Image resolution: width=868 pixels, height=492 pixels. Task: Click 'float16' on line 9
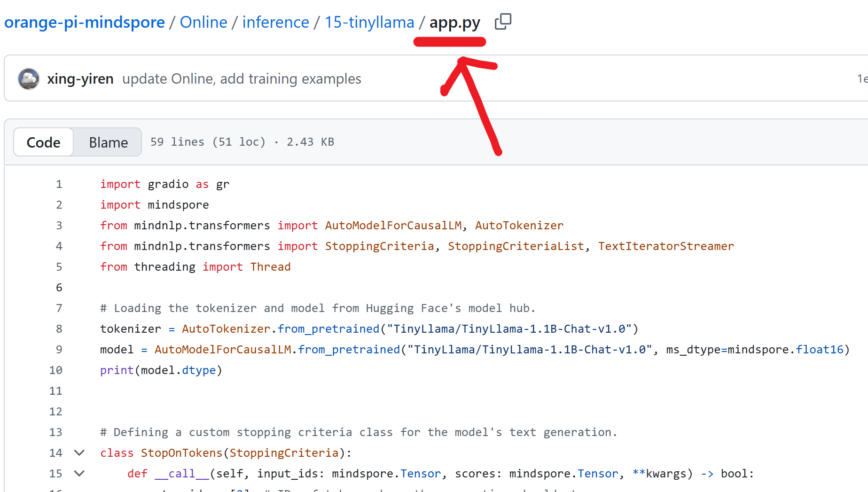pyautogui.click(x=820, y=350)
